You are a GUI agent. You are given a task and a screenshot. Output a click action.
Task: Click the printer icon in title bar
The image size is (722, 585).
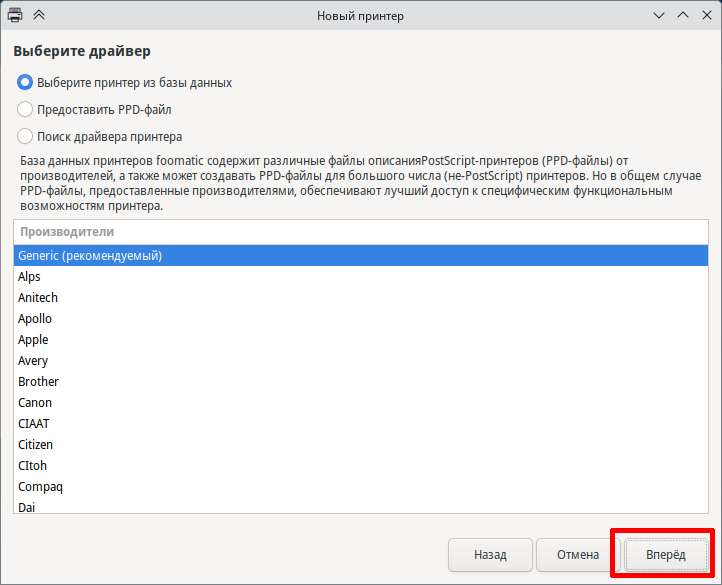(15, 15)
